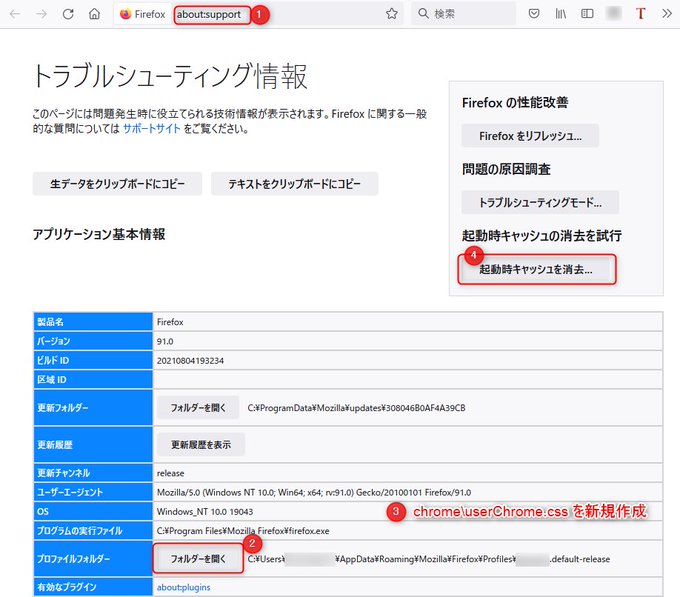Screen dimensions: 680x597
Task: Click the アプリケーション基本情報 section heading
Action: pyautogui.click(x=99, y=234)
